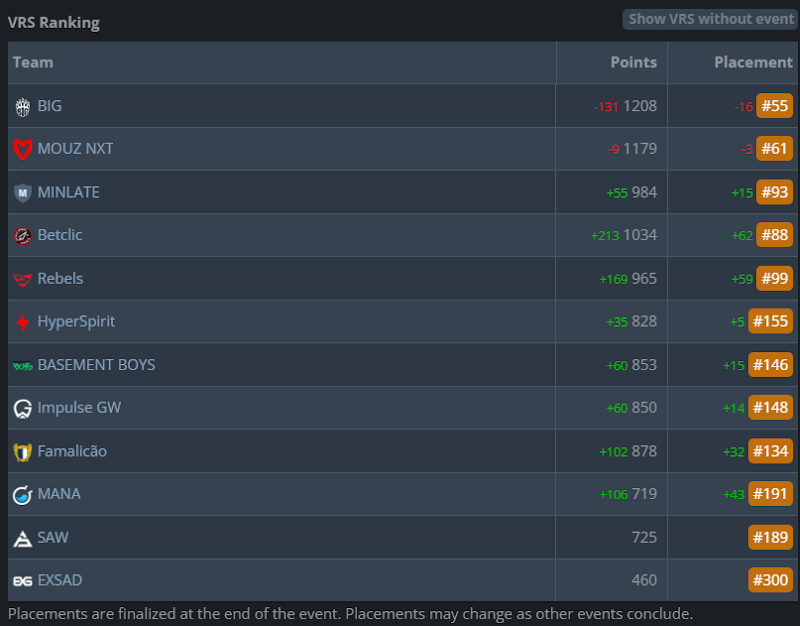
Task: Click Rebels' +169 points change
Action: [x=614, y=279]
